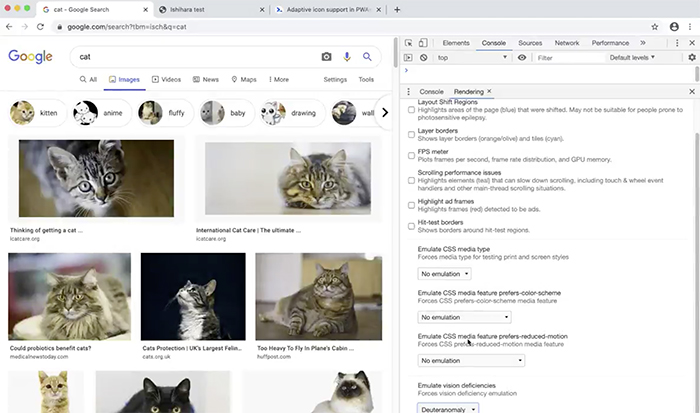
Task: Switch to Ishihara test browser tab
Action: (x=212, y=9)
